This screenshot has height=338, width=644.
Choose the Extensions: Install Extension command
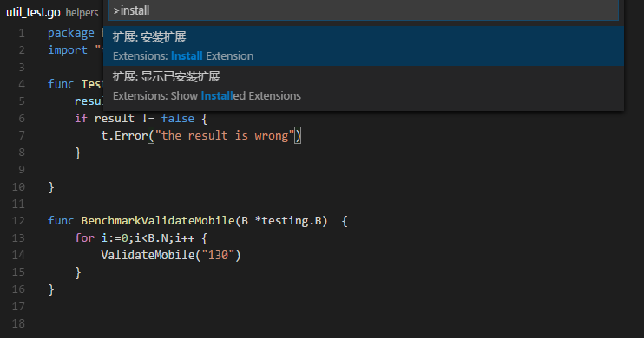coord(364,46)
